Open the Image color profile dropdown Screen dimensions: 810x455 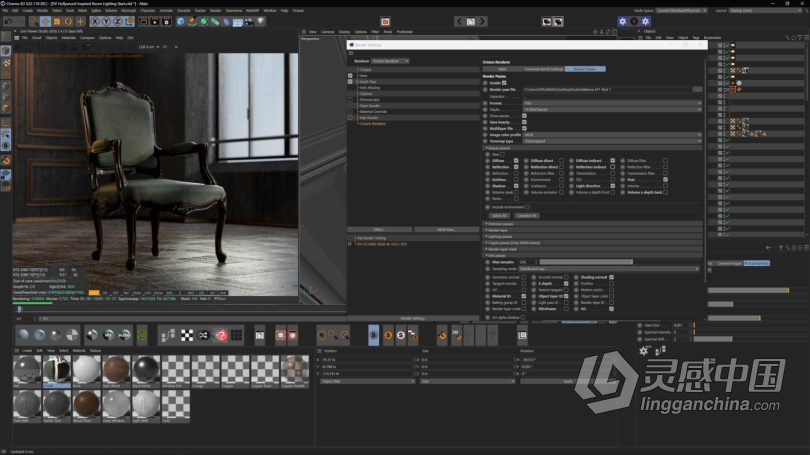(613, 135)
